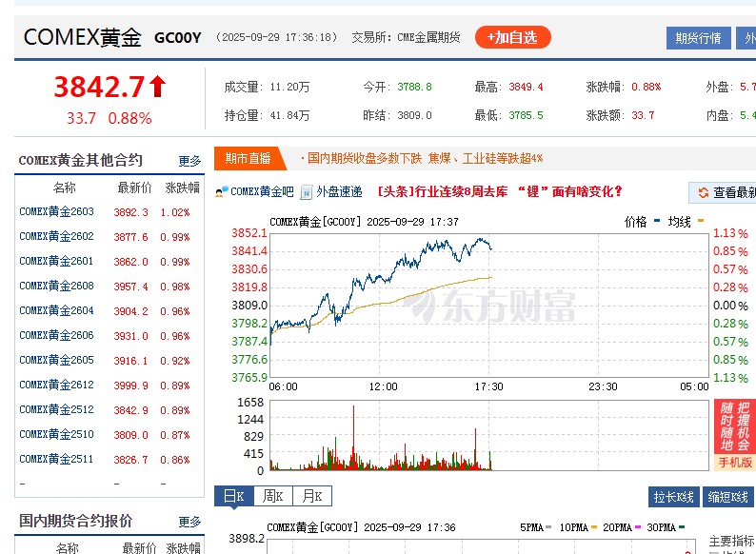
Task: Expand 更多 for 国内期货合约报价
Action: (x=189, y=522)
